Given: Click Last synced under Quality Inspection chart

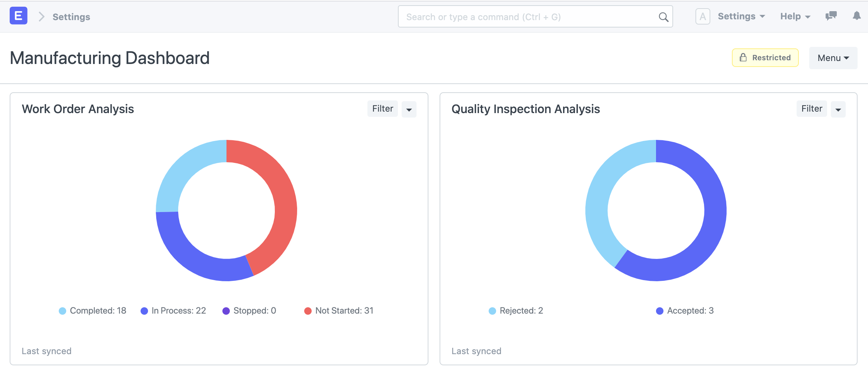Looking at the screenshot, I should tap(476, 351).
